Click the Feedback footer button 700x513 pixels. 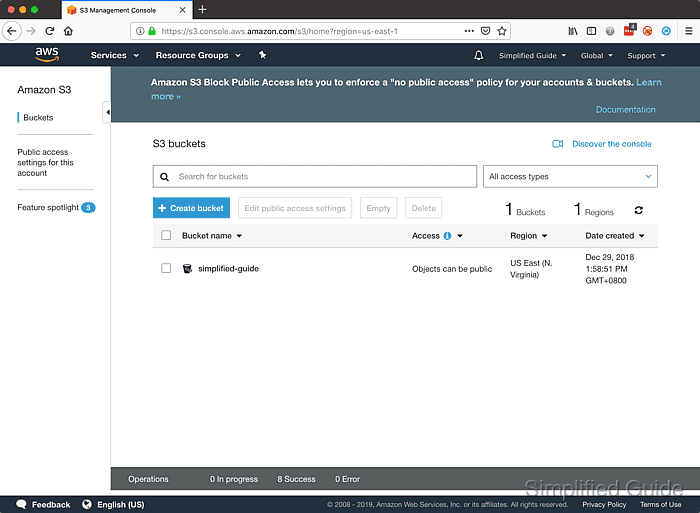click(x=43, y=505)
